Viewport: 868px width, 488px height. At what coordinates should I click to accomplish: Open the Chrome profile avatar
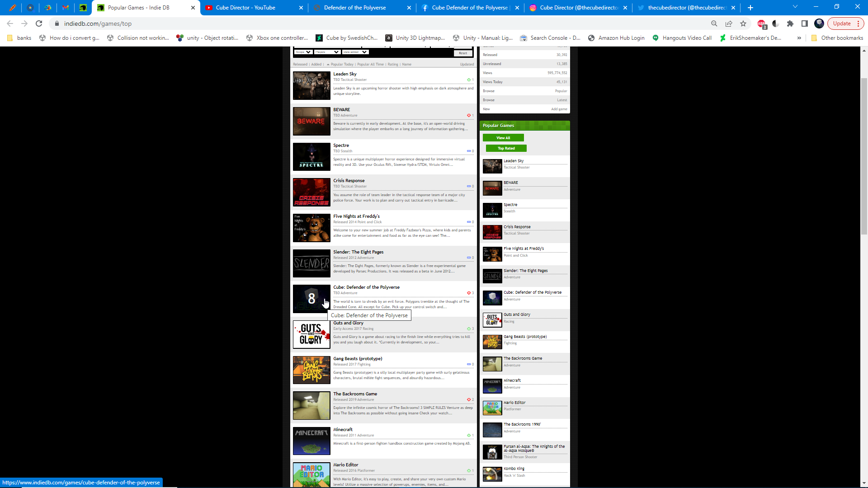[x=819, y=23]
